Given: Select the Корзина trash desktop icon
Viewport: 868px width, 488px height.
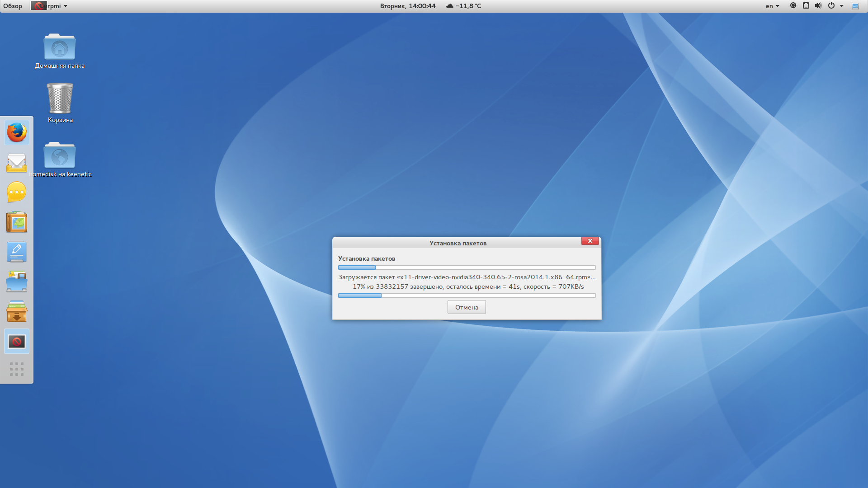Looking at the screenshot, I should [x=60, y=103].
